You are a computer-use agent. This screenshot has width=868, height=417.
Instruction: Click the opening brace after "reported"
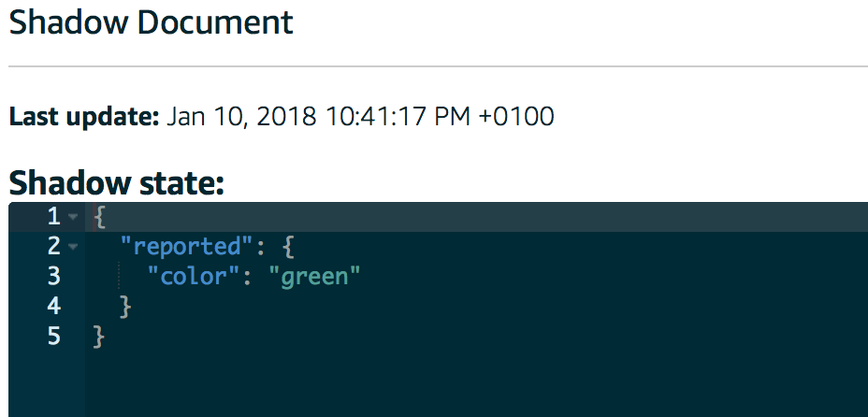pyautogui.click(x=288, y=247)
